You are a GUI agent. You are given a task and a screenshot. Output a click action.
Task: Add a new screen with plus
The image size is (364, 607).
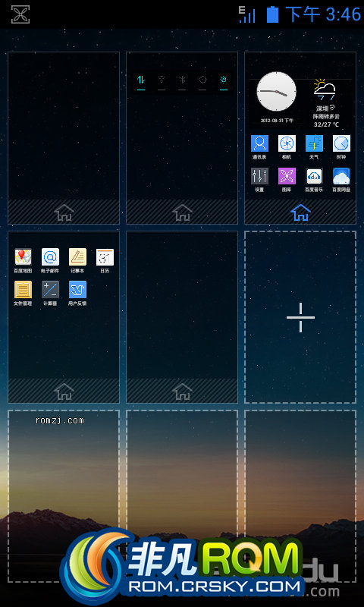[x=300, y=317]
